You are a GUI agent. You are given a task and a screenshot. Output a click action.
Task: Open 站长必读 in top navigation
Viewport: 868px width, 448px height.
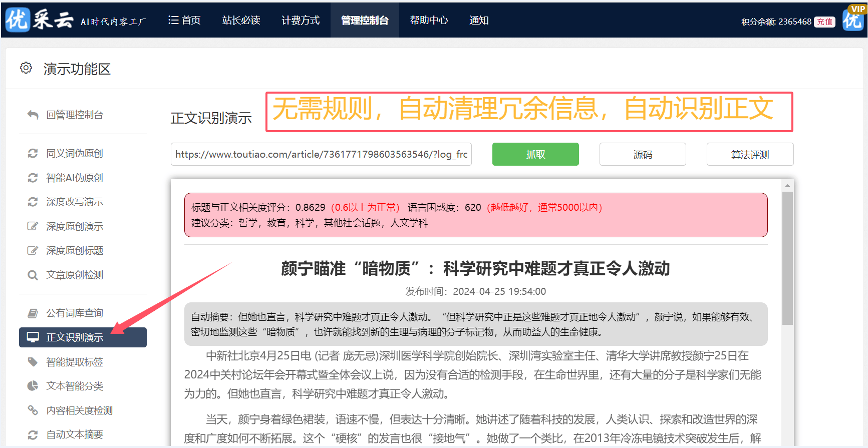241,20
